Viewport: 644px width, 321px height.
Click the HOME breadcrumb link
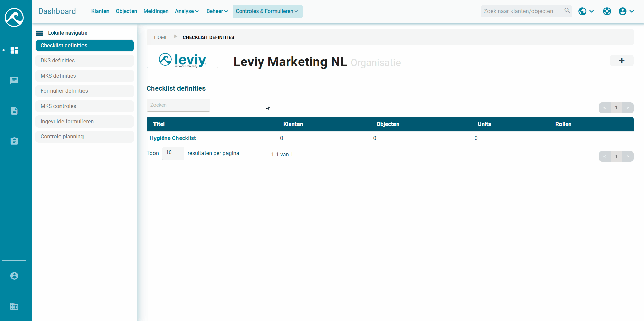click(161, 37)
